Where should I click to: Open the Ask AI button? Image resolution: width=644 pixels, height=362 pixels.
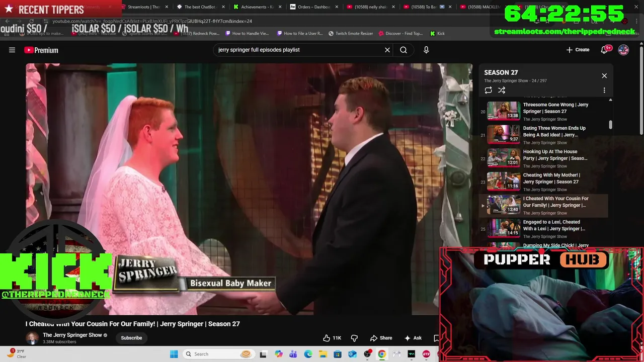[413, 338]
